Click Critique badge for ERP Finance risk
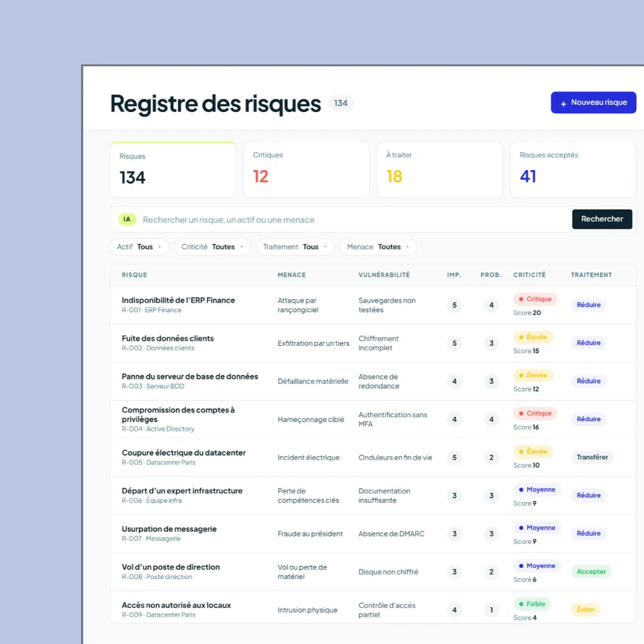 (x=535, y=299)
